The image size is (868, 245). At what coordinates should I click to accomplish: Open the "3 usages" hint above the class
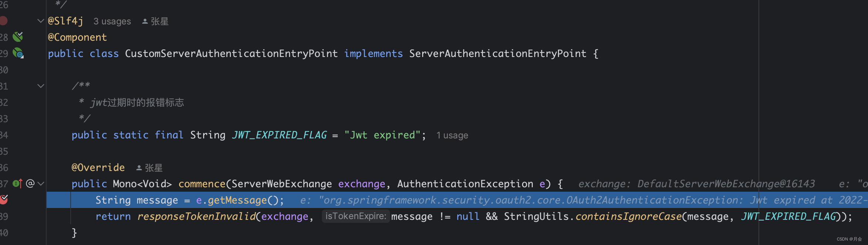click(112, 21)
